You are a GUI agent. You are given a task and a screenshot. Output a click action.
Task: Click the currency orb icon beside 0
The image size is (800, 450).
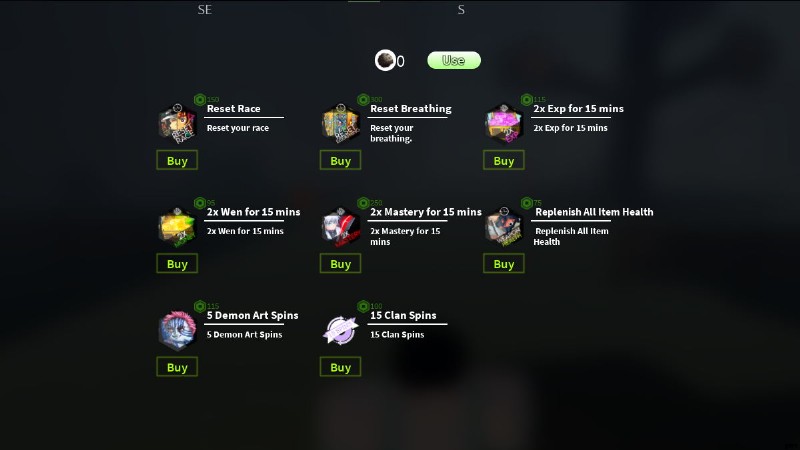click(x=385, y=61)
